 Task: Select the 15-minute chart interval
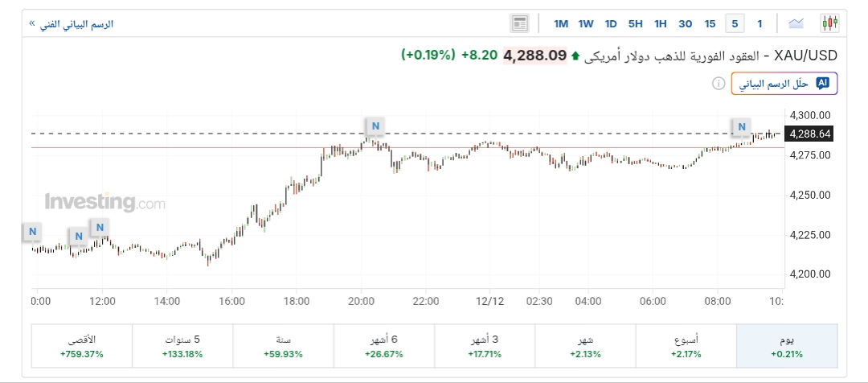710,23
